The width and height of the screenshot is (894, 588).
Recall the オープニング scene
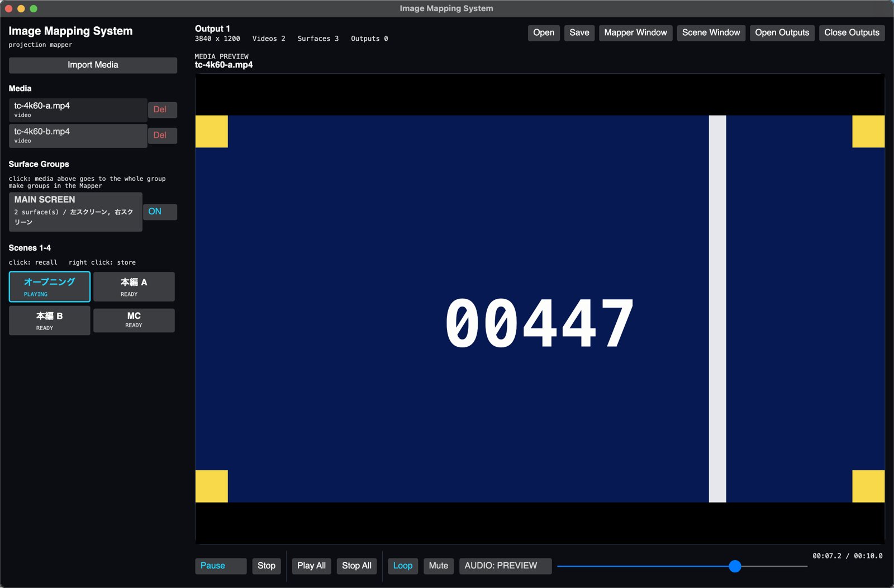(x=50, y=287)
